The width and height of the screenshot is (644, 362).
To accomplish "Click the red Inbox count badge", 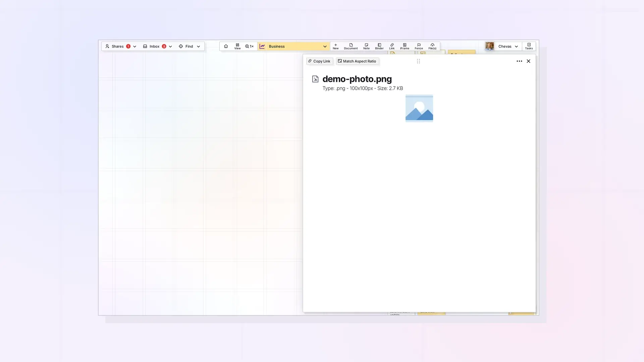I will click(x=164, y=46).
